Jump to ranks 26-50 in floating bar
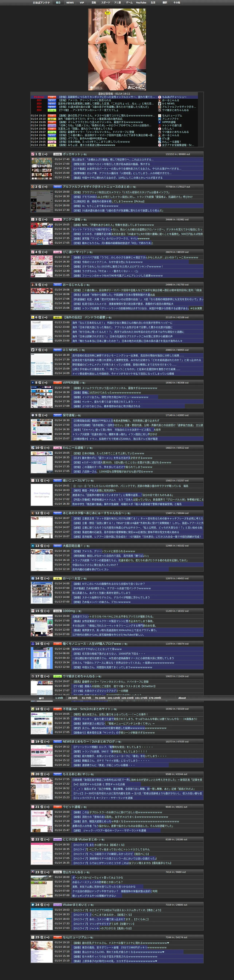 (72, 698)
